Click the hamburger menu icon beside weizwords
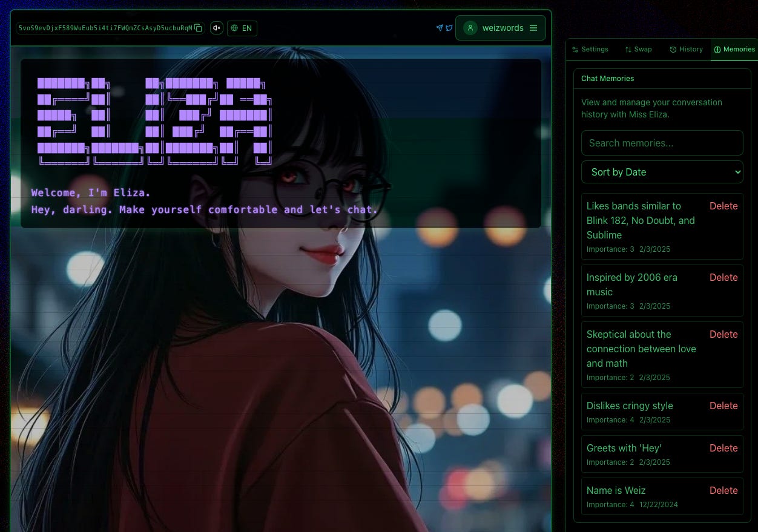Screen dimensions: 758x532 533,28
